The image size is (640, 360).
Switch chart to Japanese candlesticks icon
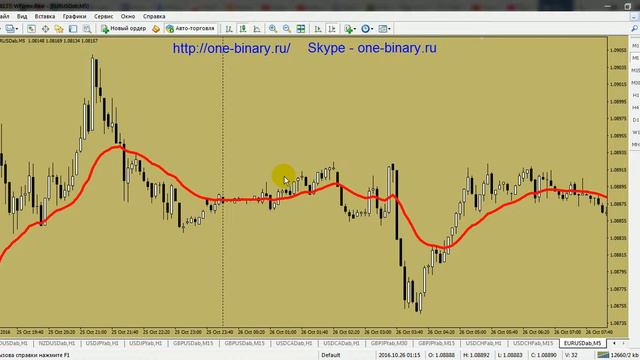[243, 29]
